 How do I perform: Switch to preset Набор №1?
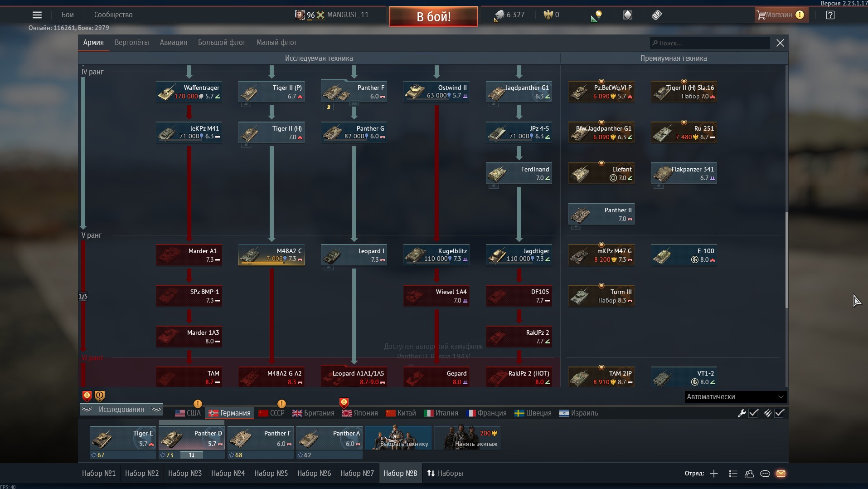pos(99,474)
